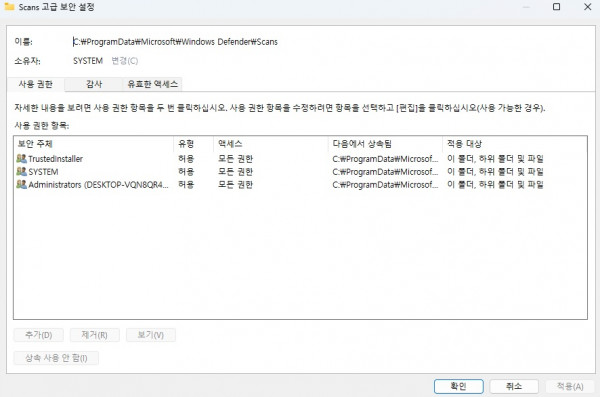The width and height of the screenshot is (600, 397).
Task: Click the 보기(V) button
Action: [151, 335]
